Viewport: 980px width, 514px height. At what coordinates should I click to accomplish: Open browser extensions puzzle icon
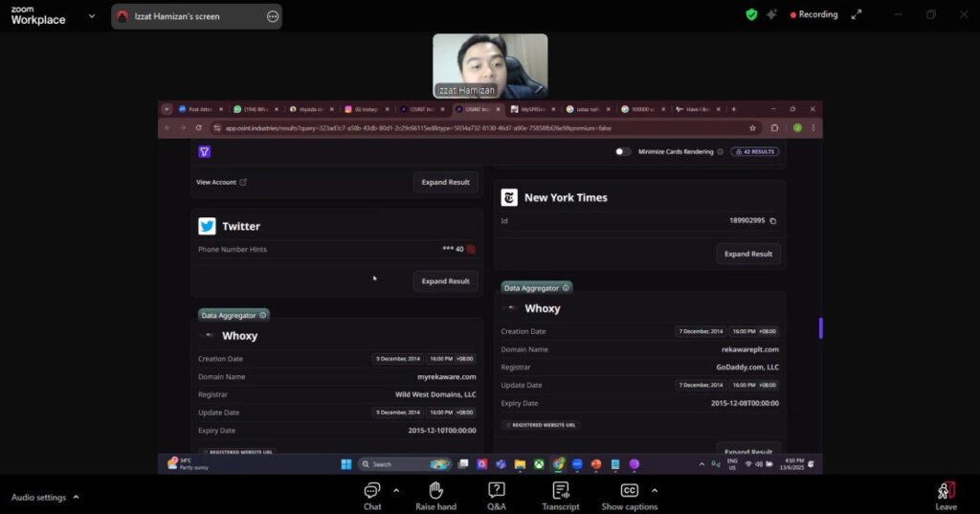774,127
